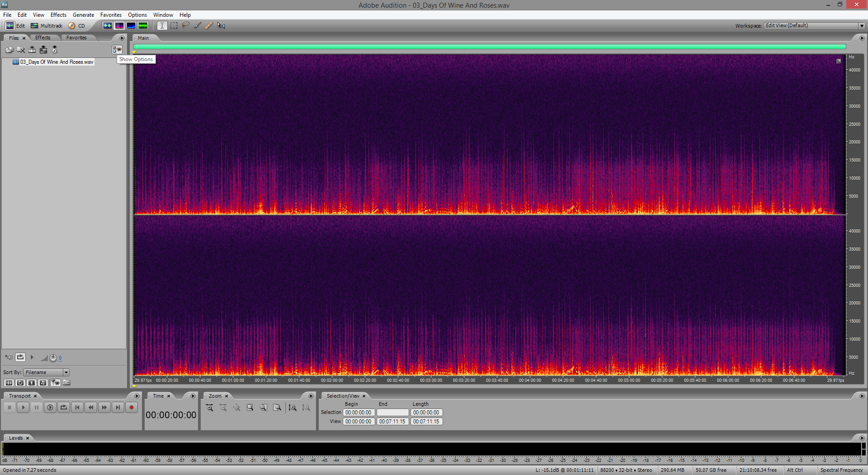Click Zoom To Right Edge of Selection

click(277, 408)
